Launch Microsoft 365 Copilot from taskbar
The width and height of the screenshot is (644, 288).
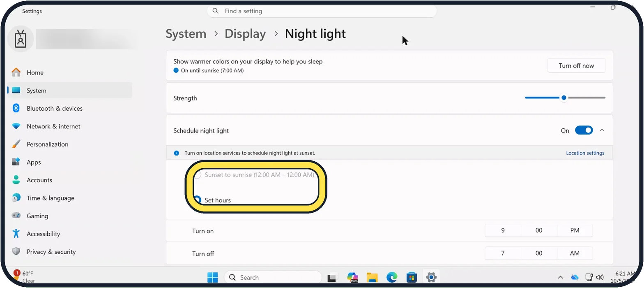[x=352, y=277]
